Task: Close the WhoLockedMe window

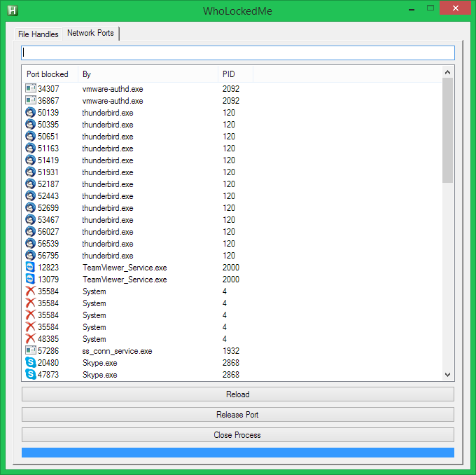Action: click(x=456, y=8)
